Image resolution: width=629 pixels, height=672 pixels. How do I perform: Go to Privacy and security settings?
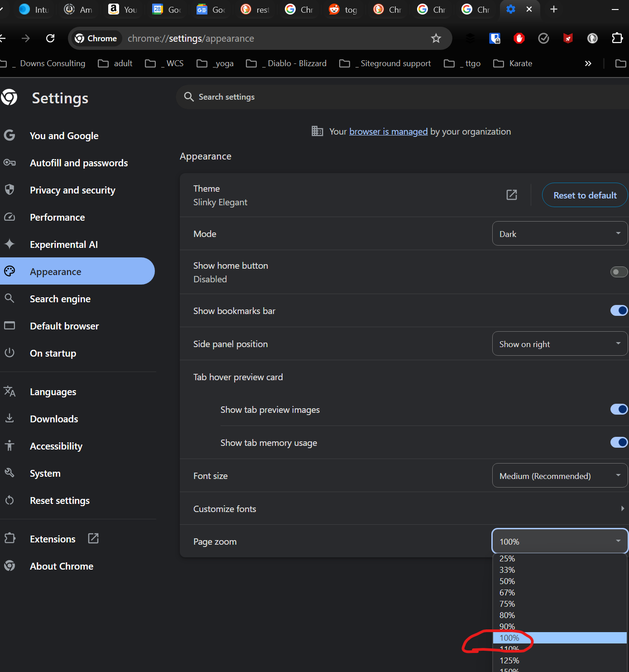click(x=72, y=190)
